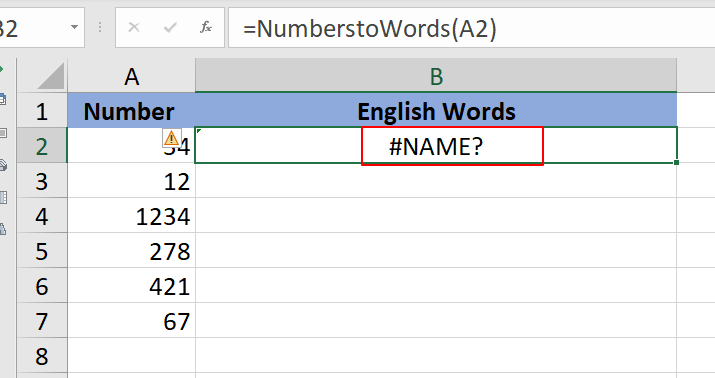Viewport: 715px width, 378px height.
Task: Open the error warning icon near A2
Action: [171, 138]
